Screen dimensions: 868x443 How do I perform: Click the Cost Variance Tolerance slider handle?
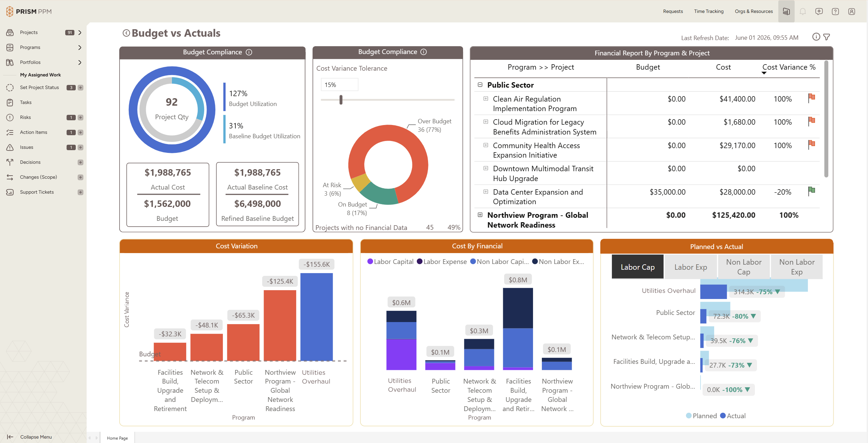[341, 100]
